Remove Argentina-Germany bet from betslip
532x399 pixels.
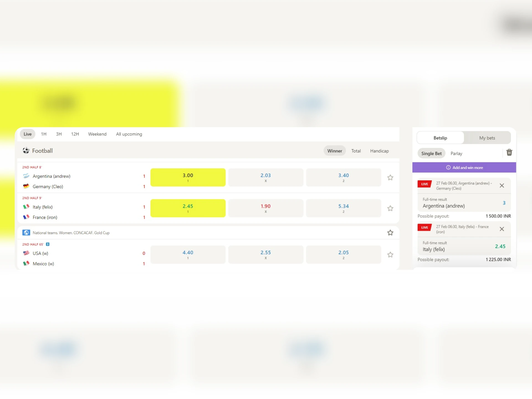502,186
